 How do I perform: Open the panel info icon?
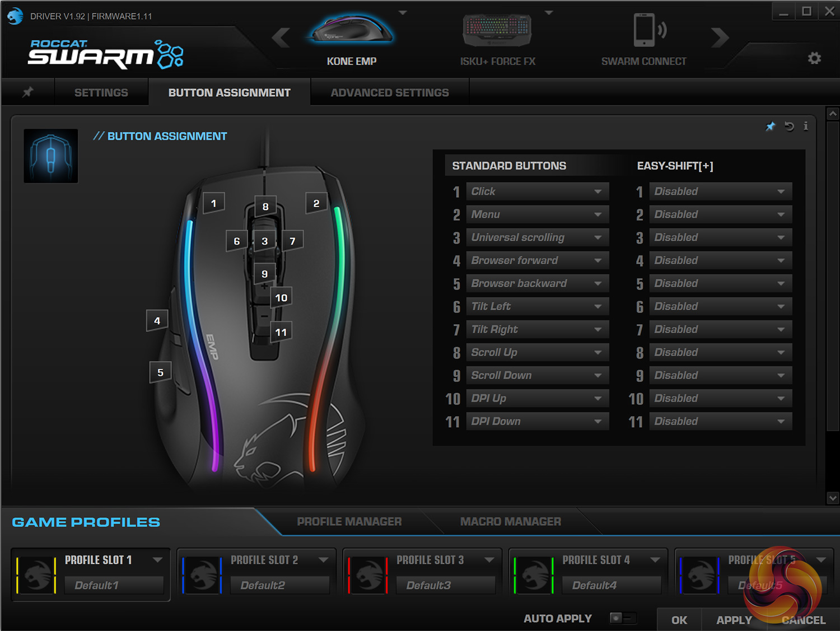805,127
